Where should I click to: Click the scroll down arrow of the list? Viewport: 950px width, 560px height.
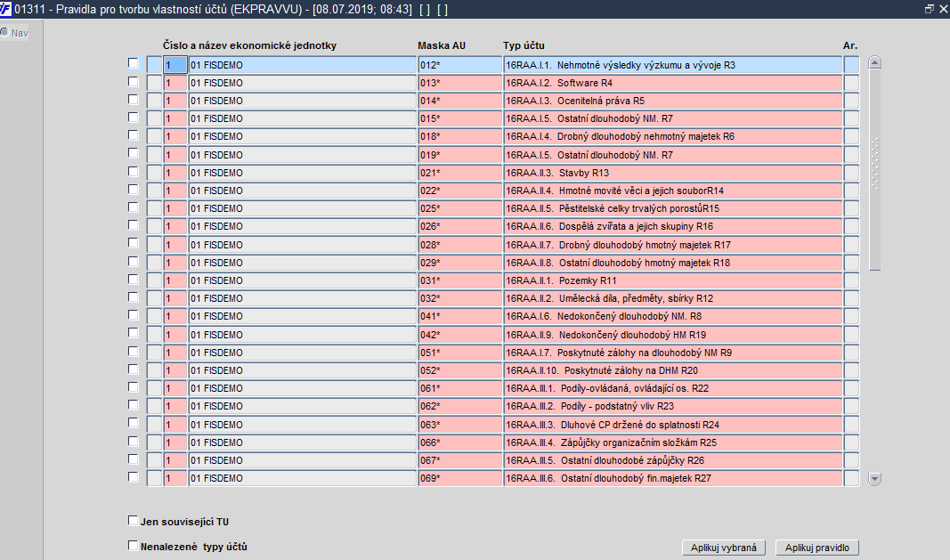pyautogui.click(x=874, y=479)
